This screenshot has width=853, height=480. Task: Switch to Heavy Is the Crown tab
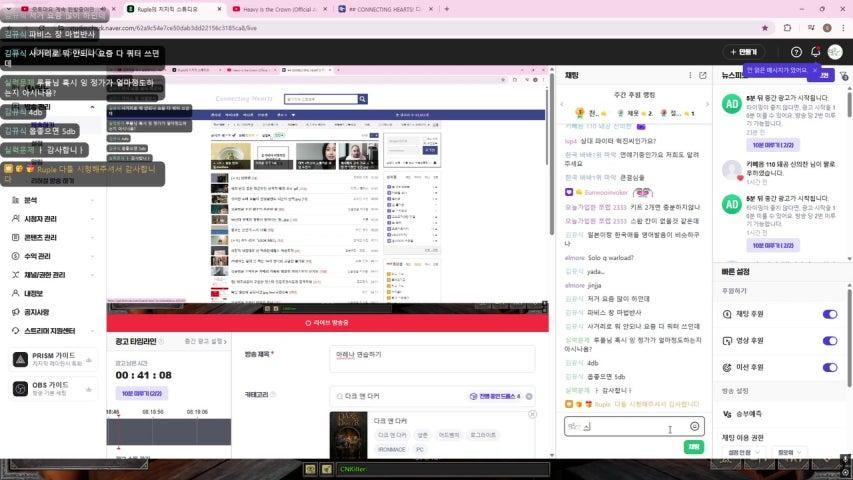[280, 9]
